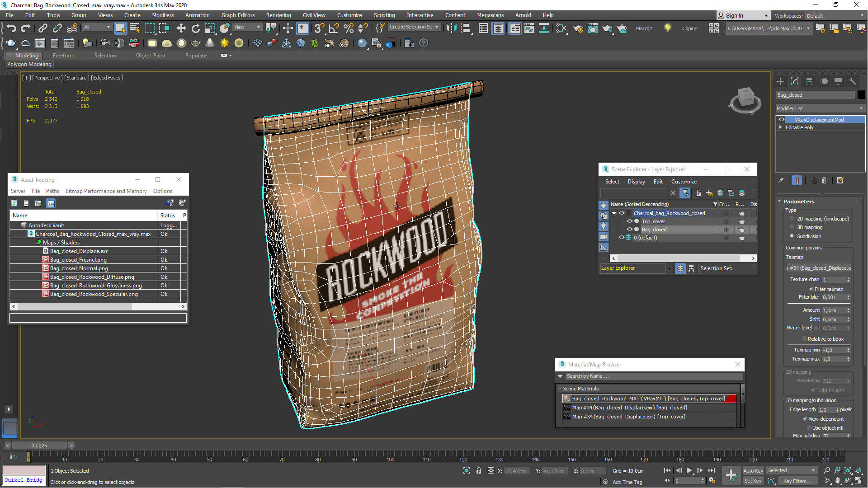
Task: Toggle eye visibility of Bag_closed object
Action: 629,230
